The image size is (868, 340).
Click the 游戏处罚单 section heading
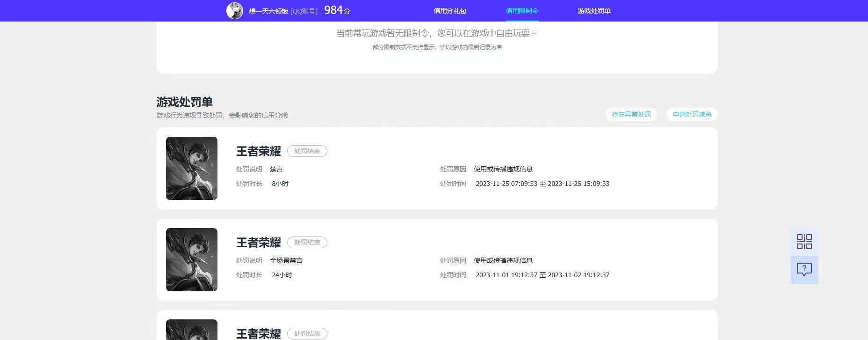click(x=185, y=102)
